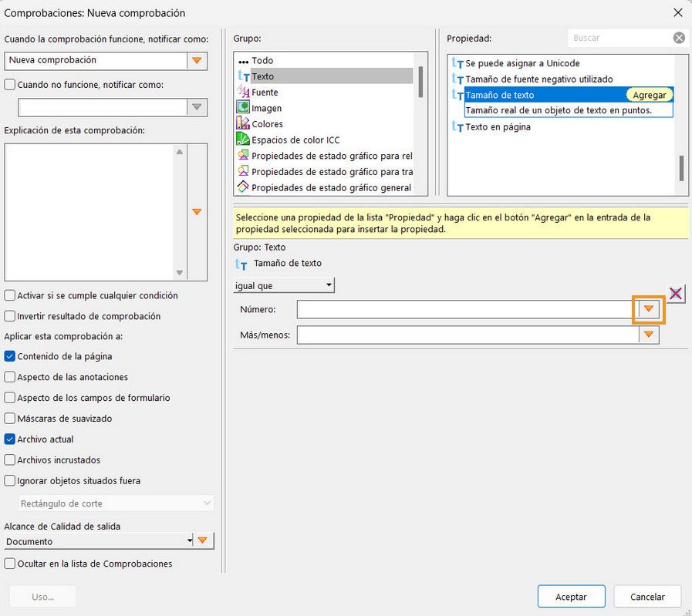Image resolution: width=692 pixels, height=616 pixels.
Task: Open Número field orange dropdown arrow
Action: click(648, 309)
